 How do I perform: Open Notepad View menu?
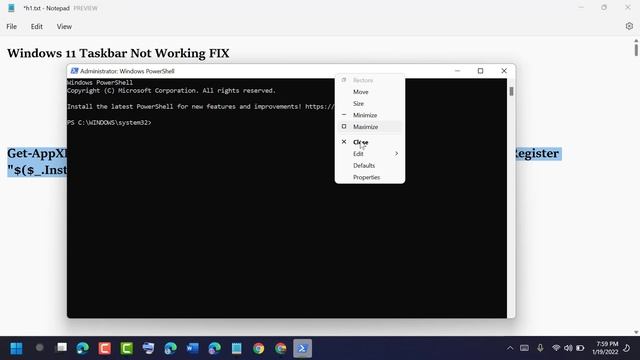click(64, 27)
